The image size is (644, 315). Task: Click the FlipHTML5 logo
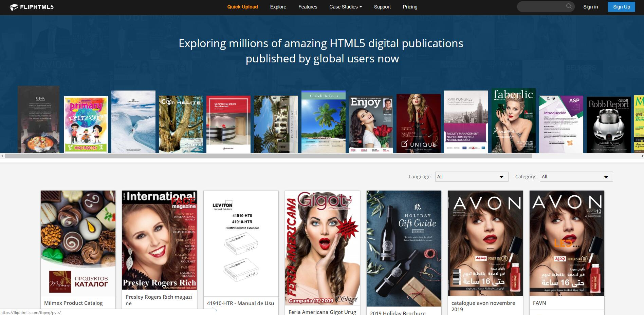[32, 7]
